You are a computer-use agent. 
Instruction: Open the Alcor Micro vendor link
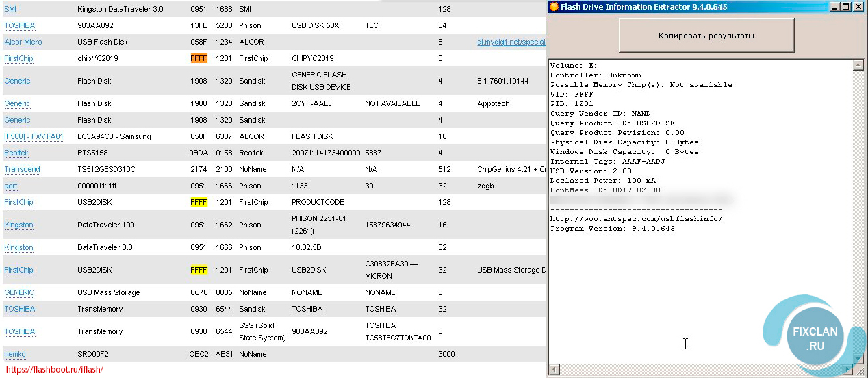(23, 42)
